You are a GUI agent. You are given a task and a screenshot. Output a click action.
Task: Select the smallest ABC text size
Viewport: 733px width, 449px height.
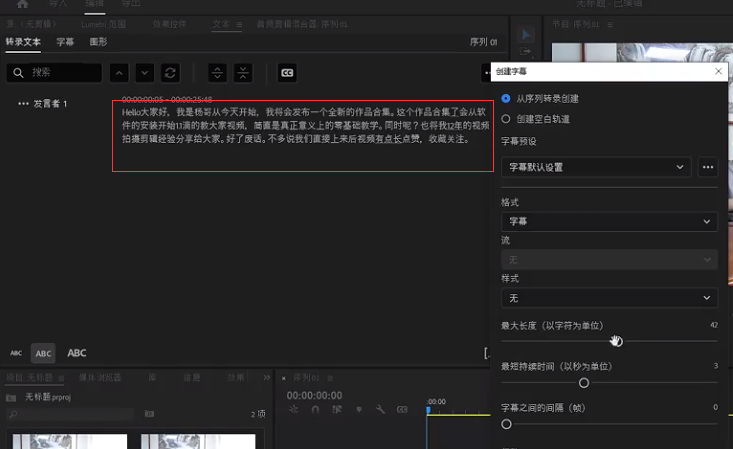click(x=16, y=353)
